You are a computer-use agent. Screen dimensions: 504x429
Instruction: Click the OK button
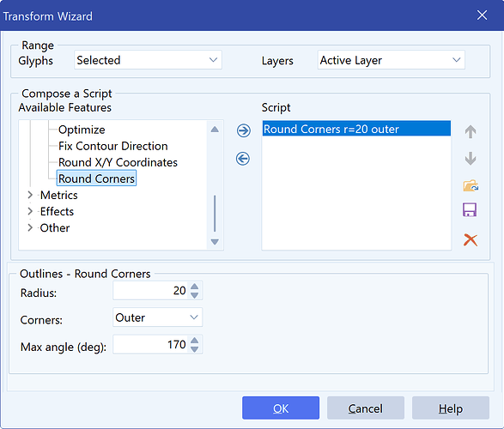pos(281,408)
